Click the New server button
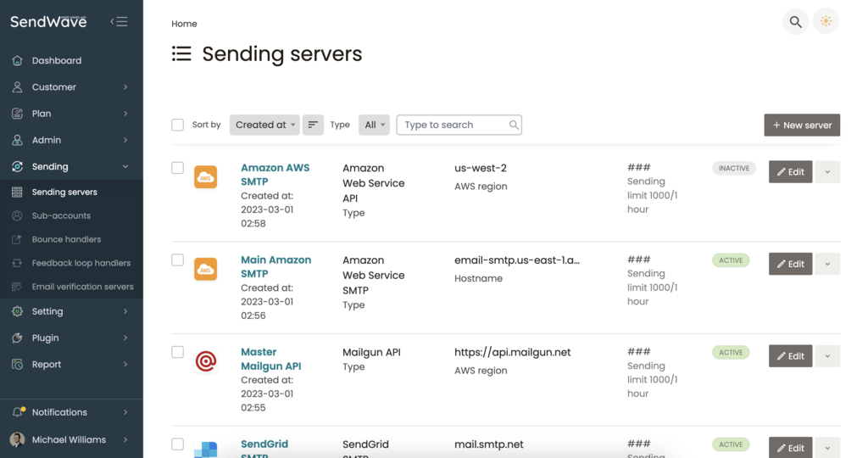 (802, 125)
